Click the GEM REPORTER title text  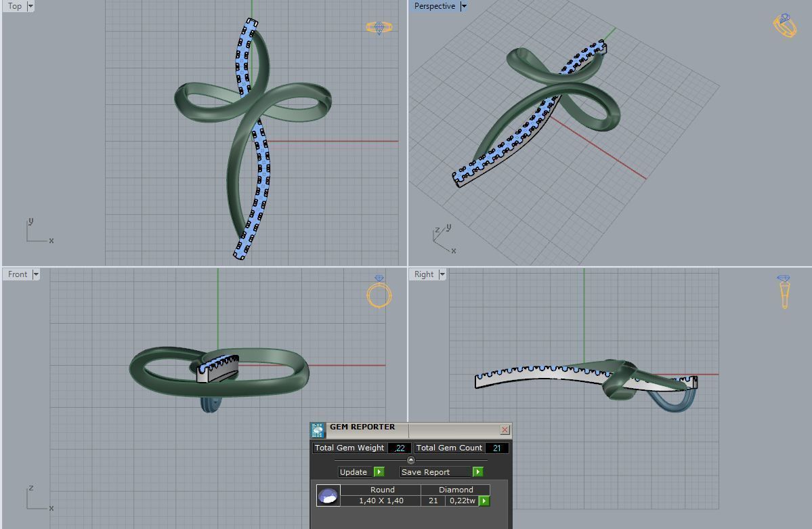362,427
